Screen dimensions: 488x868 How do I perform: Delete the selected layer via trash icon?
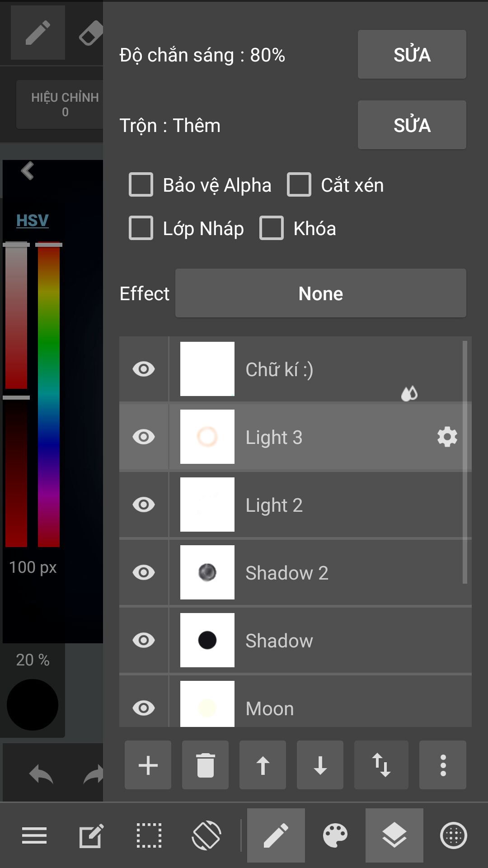click(x=205, y=765)
